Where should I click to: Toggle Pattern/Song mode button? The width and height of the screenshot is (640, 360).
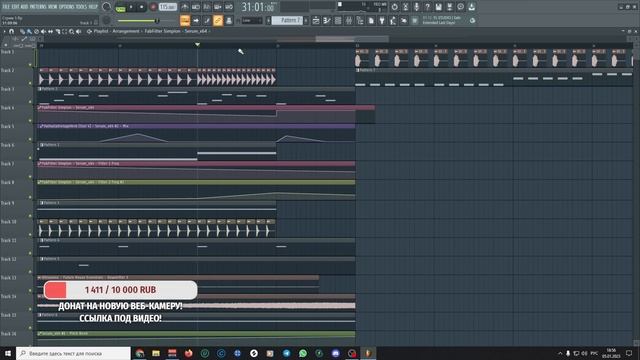click(x=120, y=7)
